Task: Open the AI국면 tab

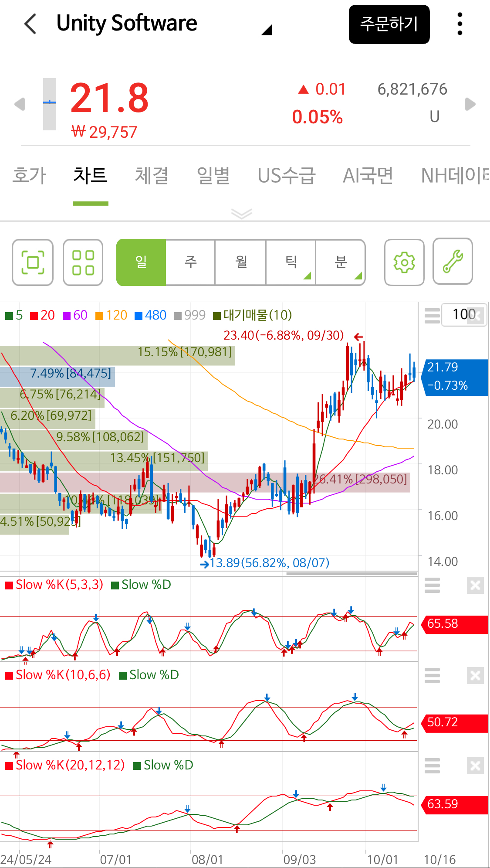Action: click(x=368, y=176)
